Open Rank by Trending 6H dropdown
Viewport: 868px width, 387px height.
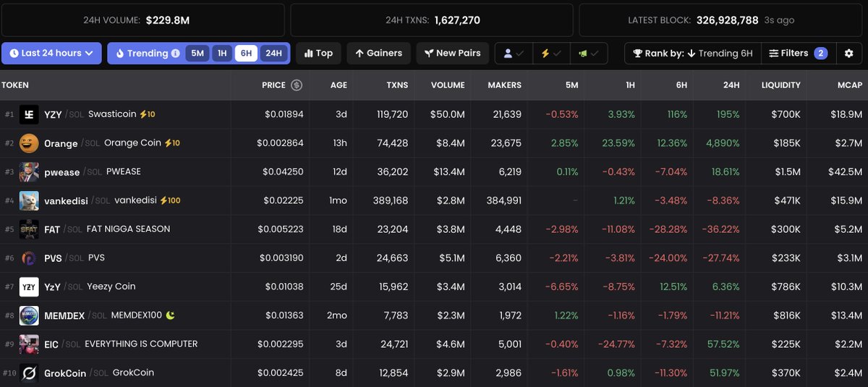(x=692, y=53)
